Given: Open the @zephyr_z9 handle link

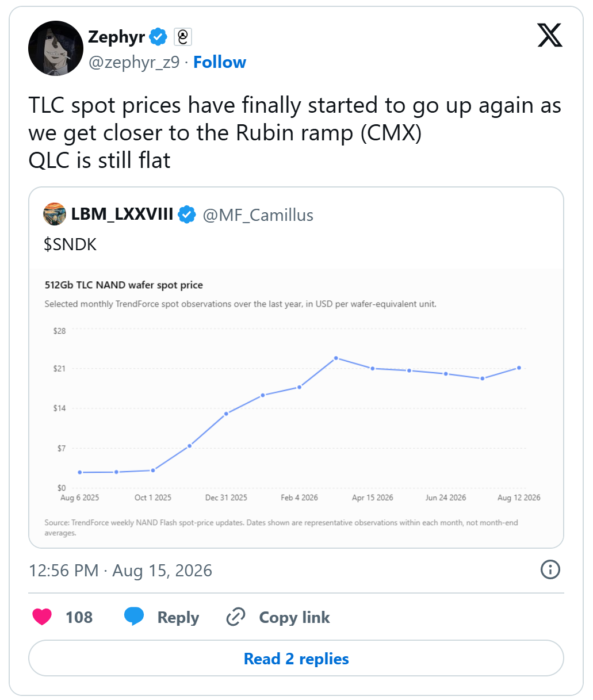Looking at the screenshot, I should (x=134, y=62).
